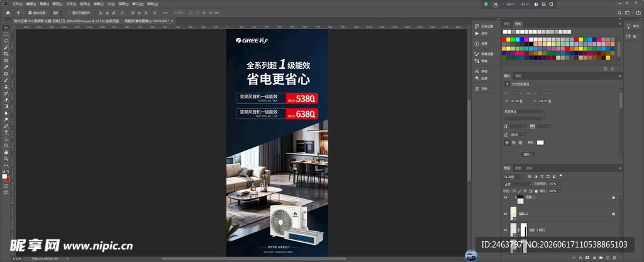The width and height of the screenshot is (644, 262).
Task: Select the Rectangular Marquee tool
Action: [6, 34]
